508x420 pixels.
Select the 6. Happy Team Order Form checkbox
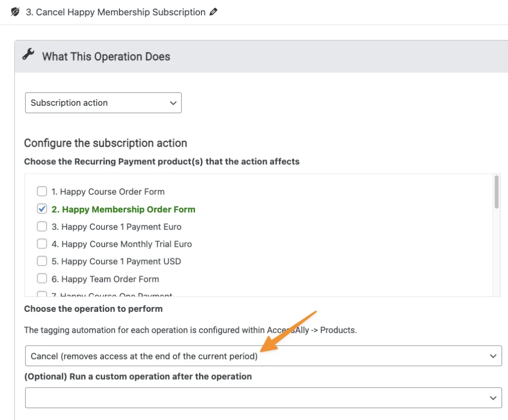(42, 279)
